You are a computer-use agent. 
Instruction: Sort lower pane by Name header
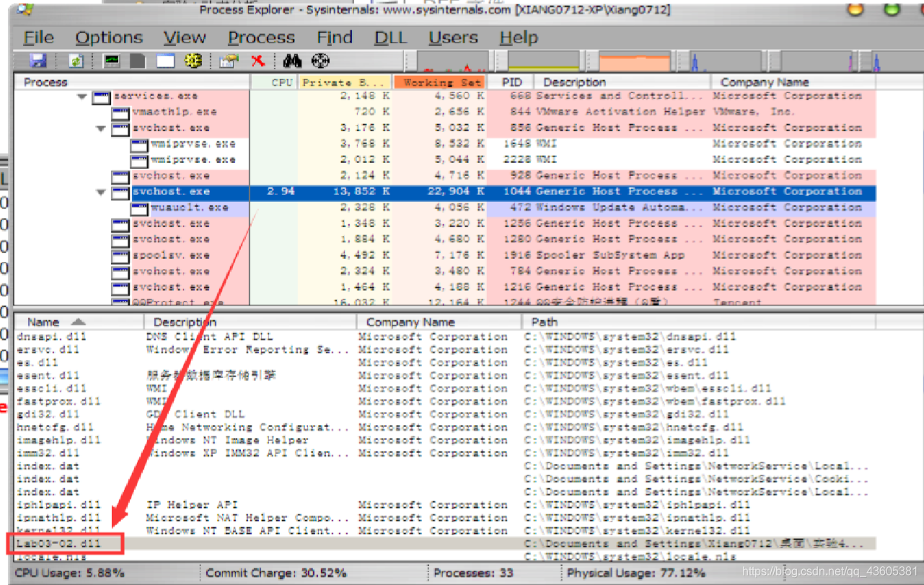(79, 322)
